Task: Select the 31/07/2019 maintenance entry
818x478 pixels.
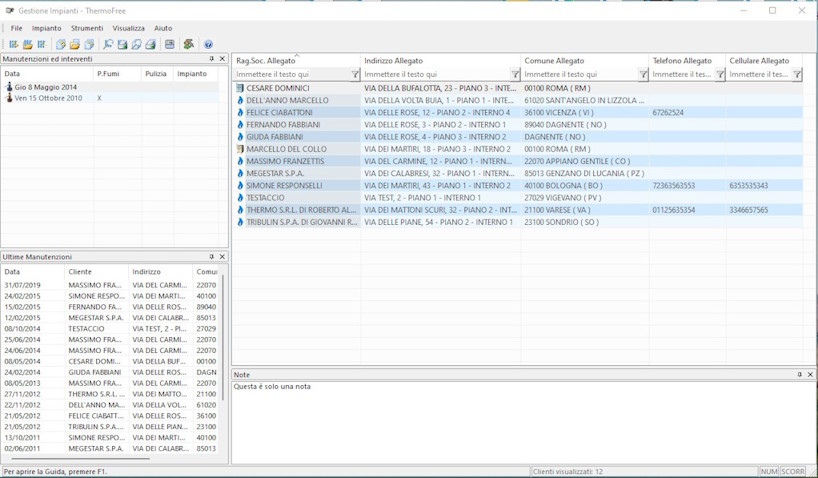Action: (x=110, y=285)
